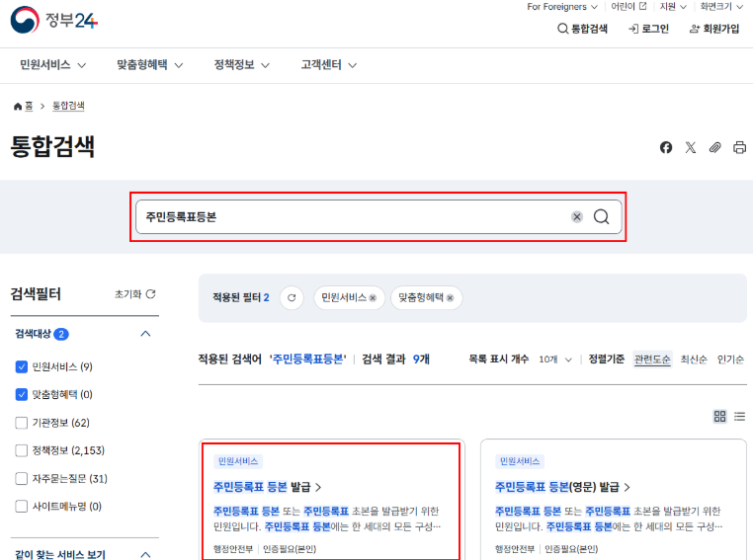753x560 pixels.
Task: Uncheck the 민원서비스 checkbox
Action: [x=22, y=366]
